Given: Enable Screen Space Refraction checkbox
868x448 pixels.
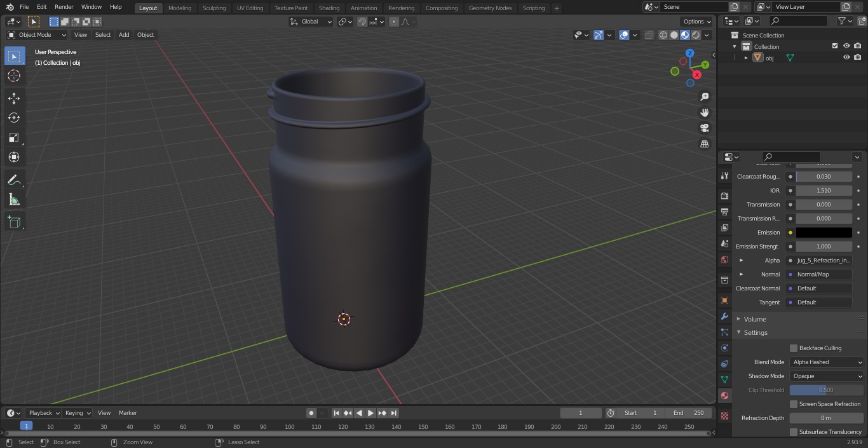Looking at the screenshot, I should (794, 404).
